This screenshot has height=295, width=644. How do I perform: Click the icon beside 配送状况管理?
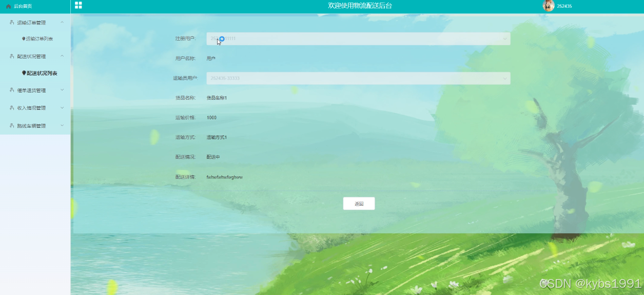pyautogui.click(x=12, y=56)
